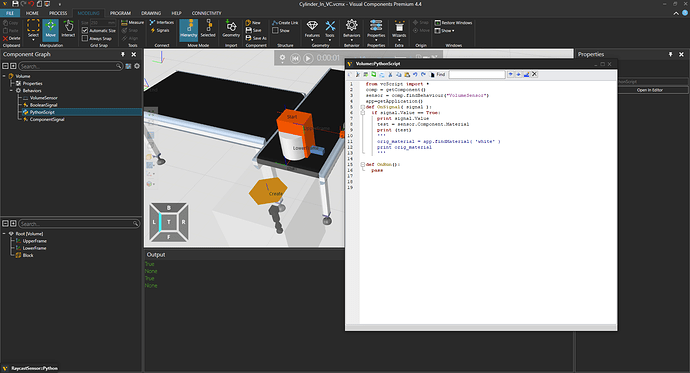Click Save As in Component group

(256, 38)
